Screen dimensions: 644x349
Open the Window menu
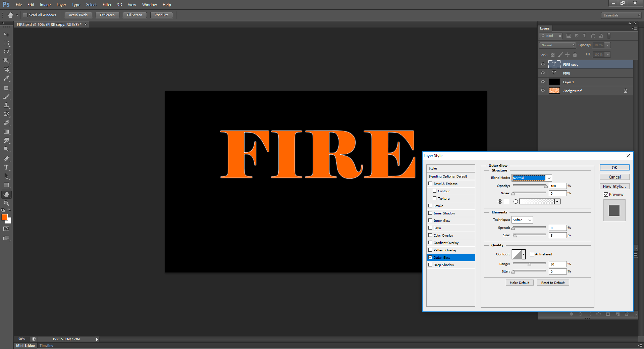tap(149, 5)
